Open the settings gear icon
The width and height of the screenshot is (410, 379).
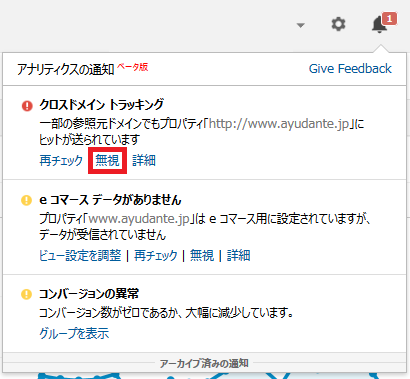338,24
